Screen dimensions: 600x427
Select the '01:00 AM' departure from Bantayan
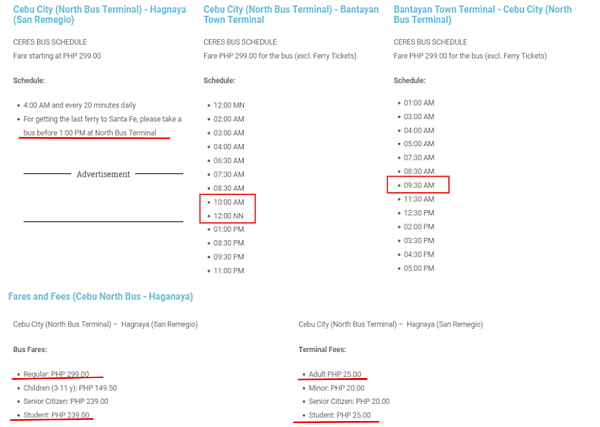pos(419,103)
